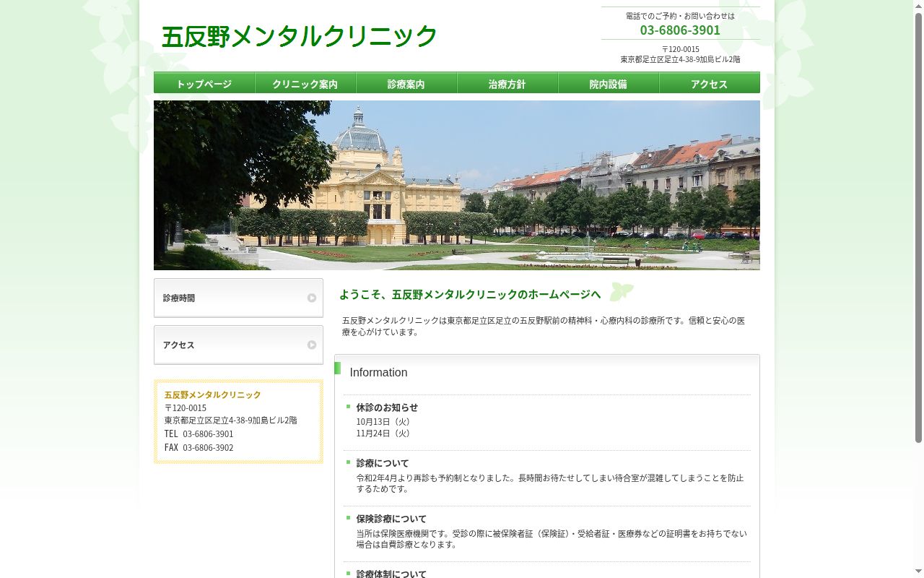
Task: Click the header address 東京都足立区足立4-38-9加島ビル2階
Action: pyautogui.click(x=680, y=59)
